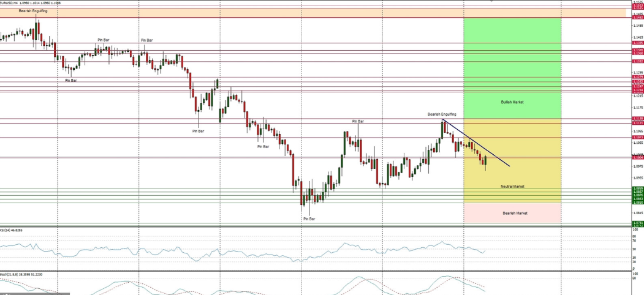The height and width of the screenshot is (295, 644).
Task: Select the yellow Neutral Market zone label
Action: click(x=512, y=186)
